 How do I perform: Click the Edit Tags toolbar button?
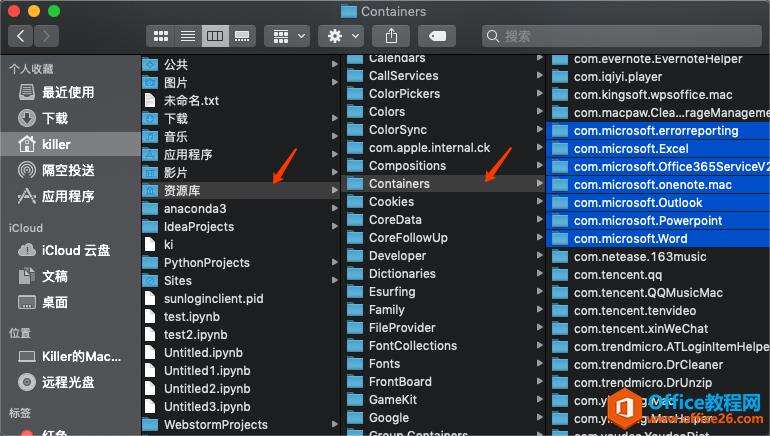(437, 36)
